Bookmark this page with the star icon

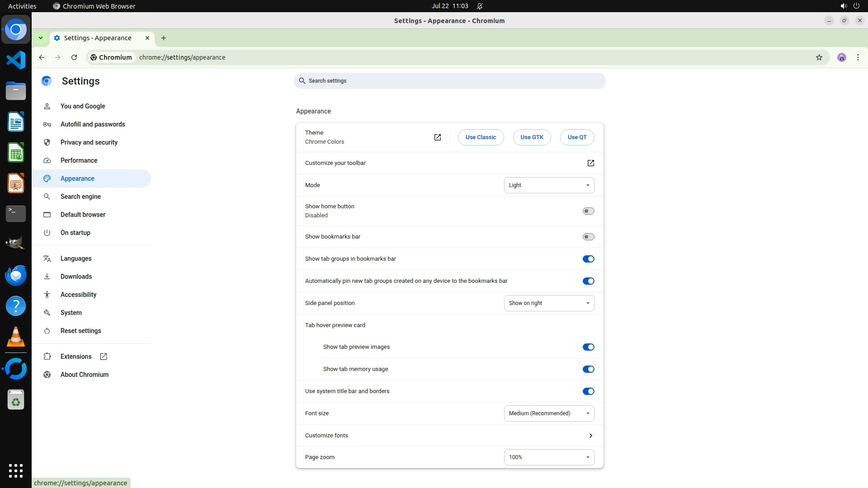pyautogui.click(x=819, y=57)
